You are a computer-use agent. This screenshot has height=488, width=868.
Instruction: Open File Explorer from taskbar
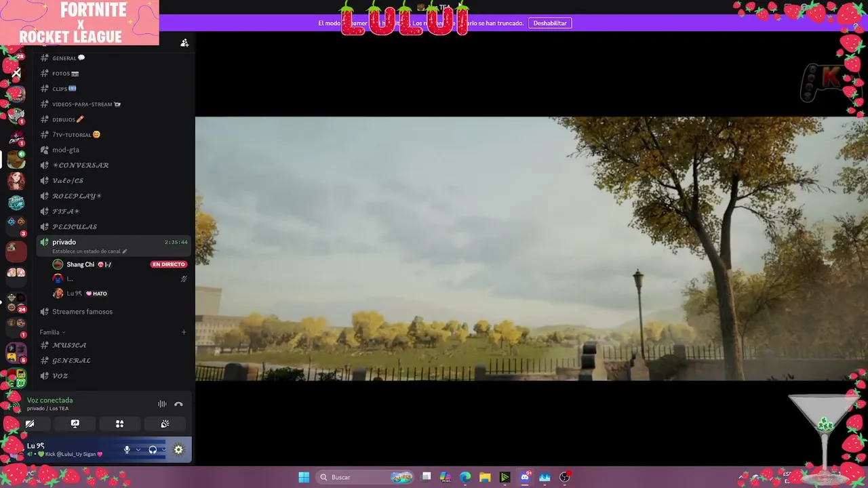pos(485,477)
